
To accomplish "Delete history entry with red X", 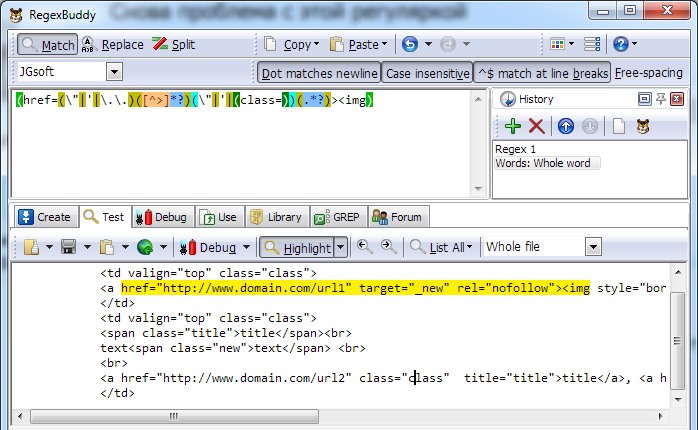I will (536, 126).
